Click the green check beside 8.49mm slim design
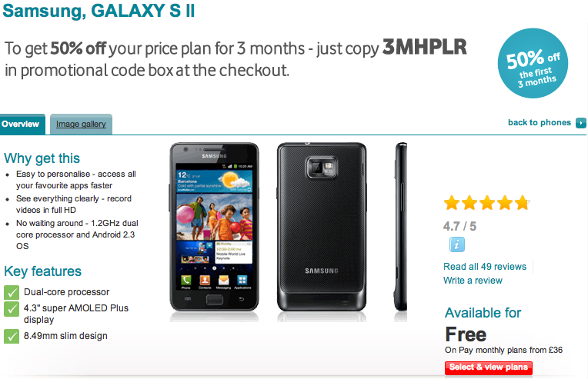588x379 pixels. pyautogui.click(x=12, y=336)
